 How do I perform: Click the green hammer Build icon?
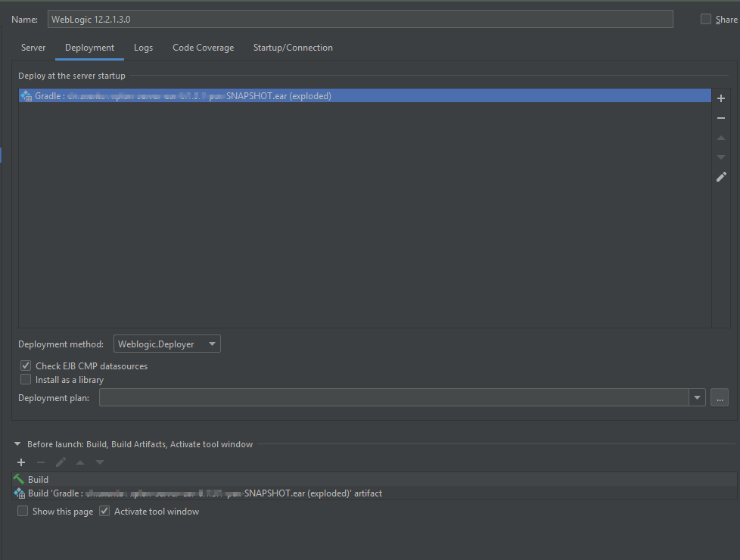tap(18, 479)
